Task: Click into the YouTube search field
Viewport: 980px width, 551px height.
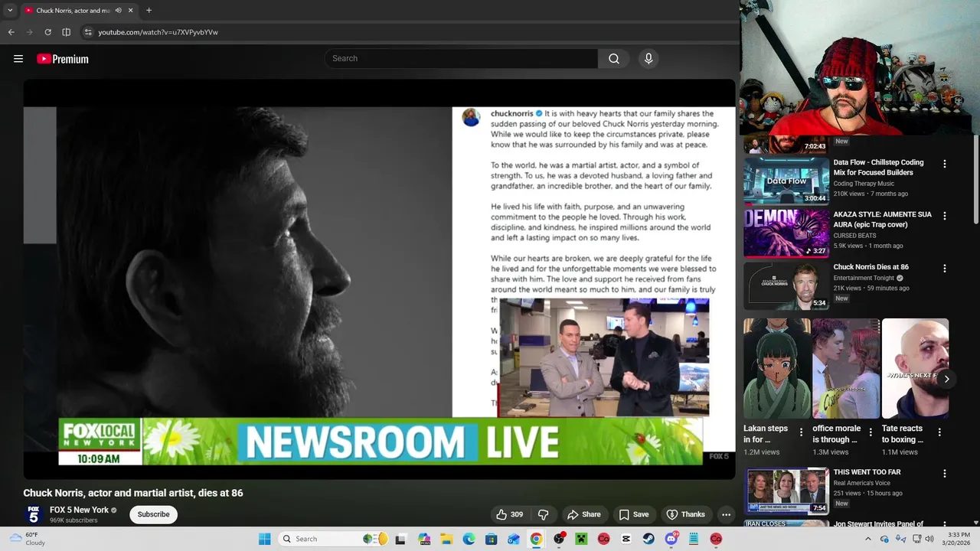Action: (462, 59)
